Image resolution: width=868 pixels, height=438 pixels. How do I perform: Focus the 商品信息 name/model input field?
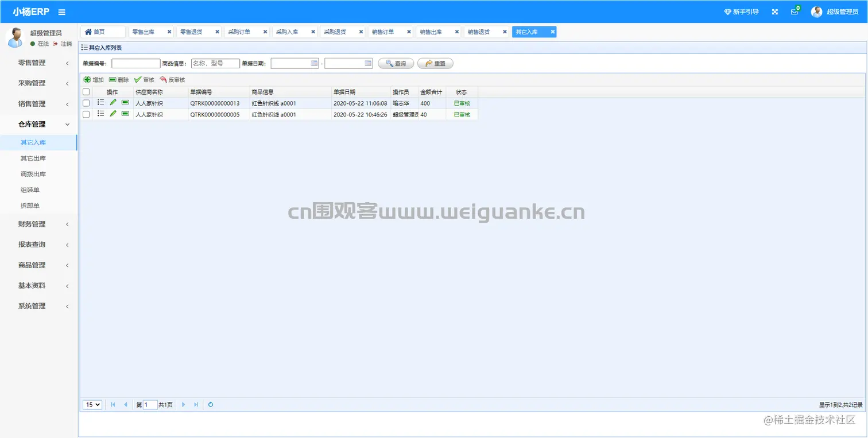[215, 63]
